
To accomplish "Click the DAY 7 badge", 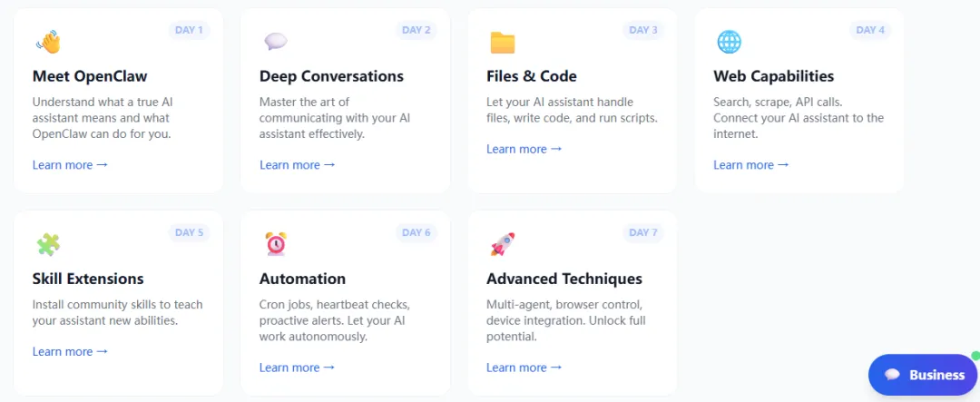I will (643, 232).
